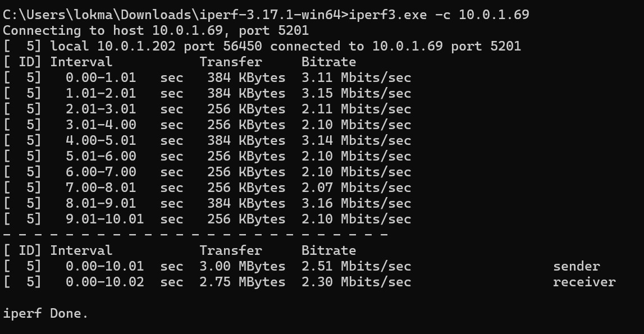Click the first Bitrate column header
Screen dimensions: 644x334
pyautogui.click(x=328, y=62)
